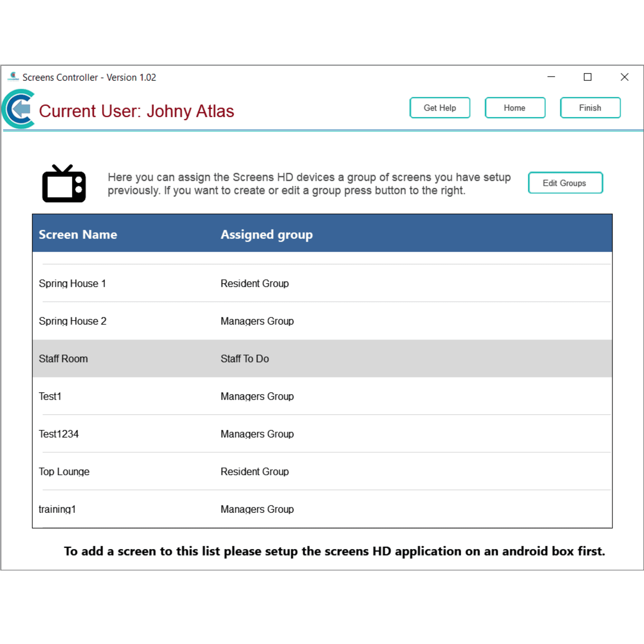Screen dimensions: 644x644
Task: Click the Finish button
Action: tap(590, 108)
